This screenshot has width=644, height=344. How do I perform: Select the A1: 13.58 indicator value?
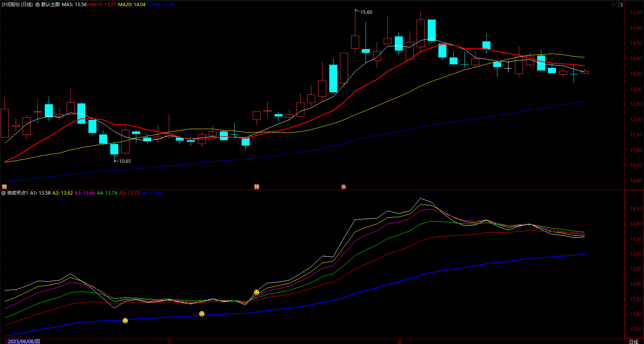pyautogui.click(x=40, y=193)
